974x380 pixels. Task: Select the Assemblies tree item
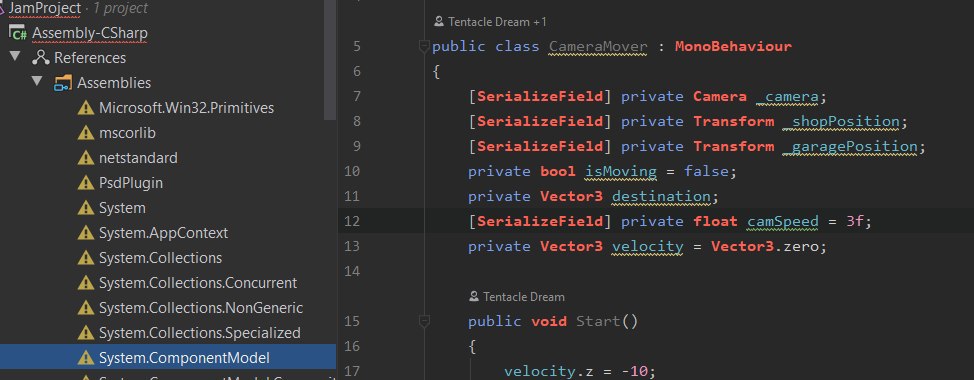[114, 83]
